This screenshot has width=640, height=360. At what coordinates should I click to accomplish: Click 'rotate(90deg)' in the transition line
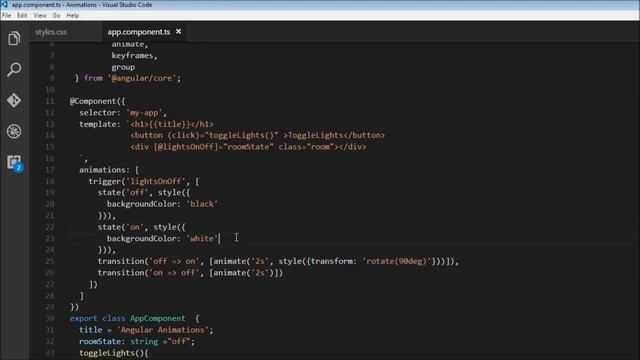point(396,261)
